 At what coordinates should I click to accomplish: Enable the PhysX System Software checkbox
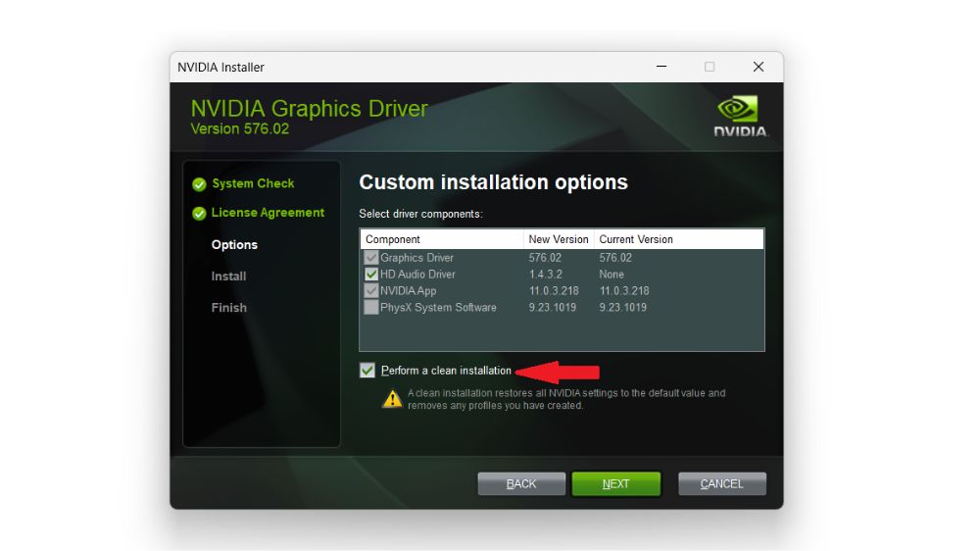pos(371,308)
